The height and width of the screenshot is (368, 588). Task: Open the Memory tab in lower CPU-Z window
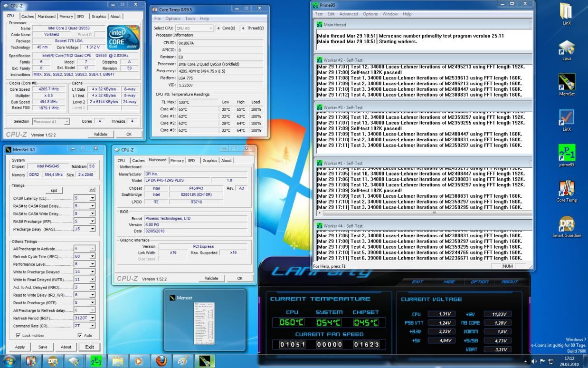(x=177, y=160)
